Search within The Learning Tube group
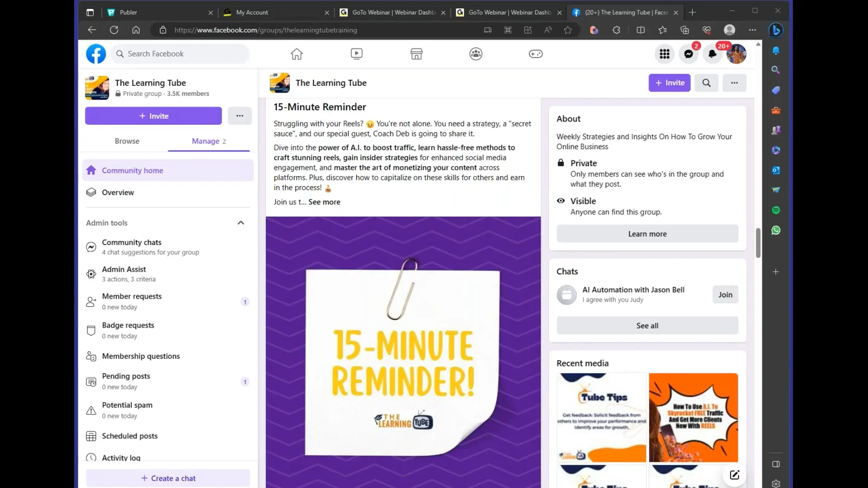This screenshot has height=488, width=868. tap(706, 83)
